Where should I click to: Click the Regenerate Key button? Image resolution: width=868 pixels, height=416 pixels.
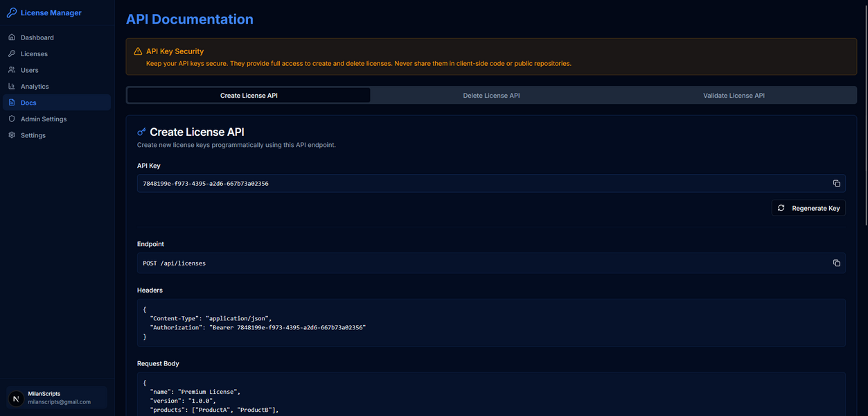[808, 208]
